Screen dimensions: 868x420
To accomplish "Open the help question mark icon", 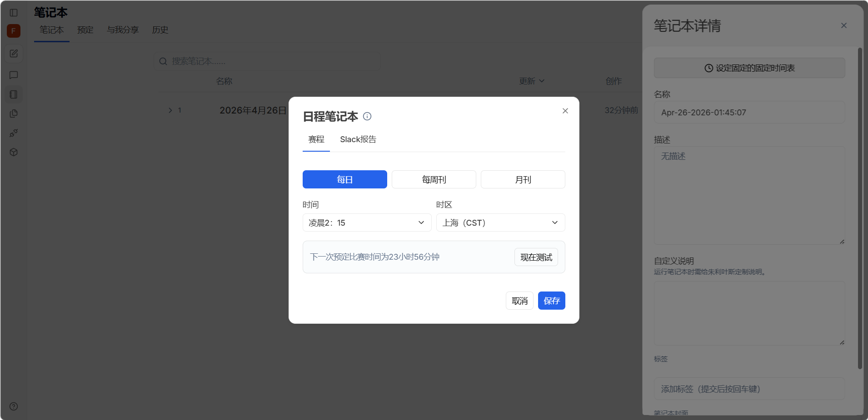I will [14, 406].
